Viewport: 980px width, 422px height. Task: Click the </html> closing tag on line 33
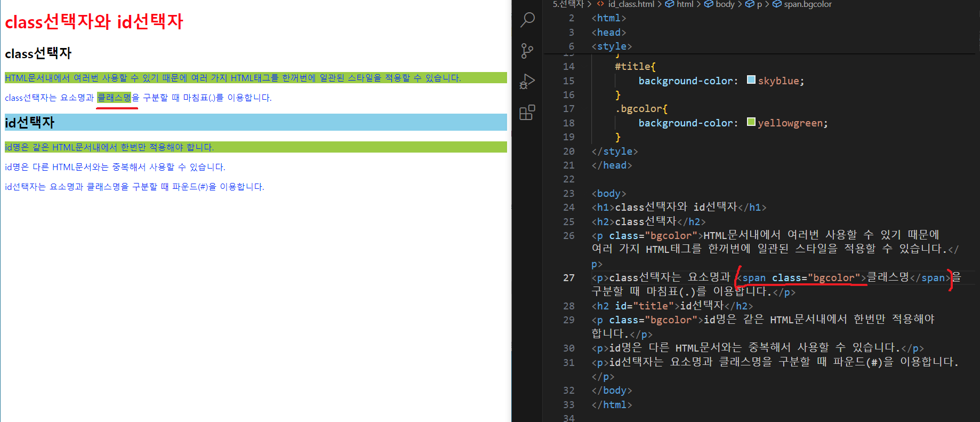point(612,405)
